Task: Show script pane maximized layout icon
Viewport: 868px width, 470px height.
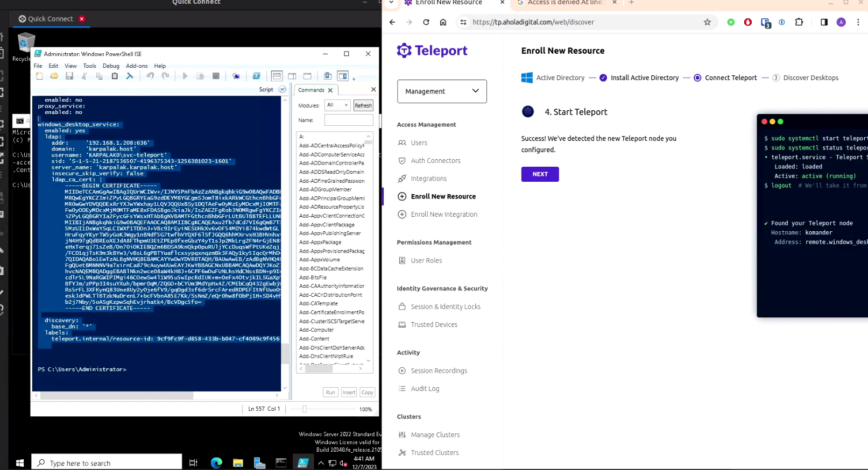Action: tap(307, 76)
